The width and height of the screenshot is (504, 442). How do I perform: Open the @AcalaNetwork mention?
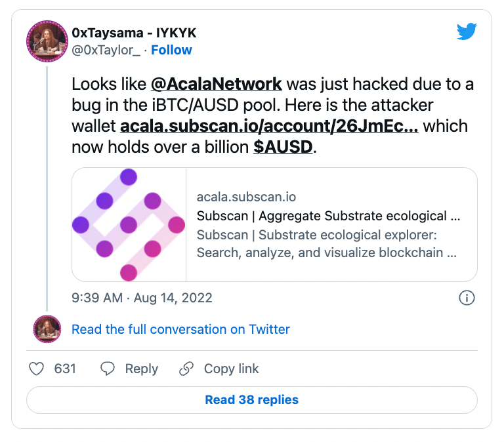point(217,85)
